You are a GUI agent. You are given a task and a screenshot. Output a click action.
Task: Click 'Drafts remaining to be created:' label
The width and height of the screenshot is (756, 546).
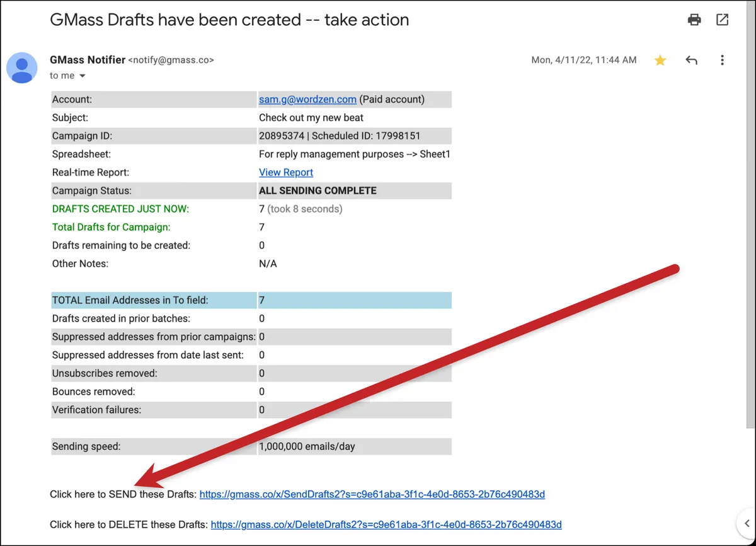pos(121,246)
